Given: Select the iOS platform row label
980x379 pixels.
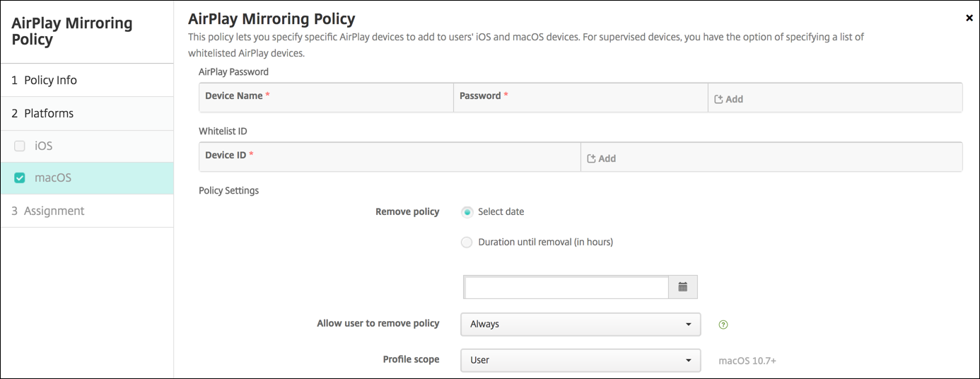Looking at the screenshot, I should pos(44,146).
